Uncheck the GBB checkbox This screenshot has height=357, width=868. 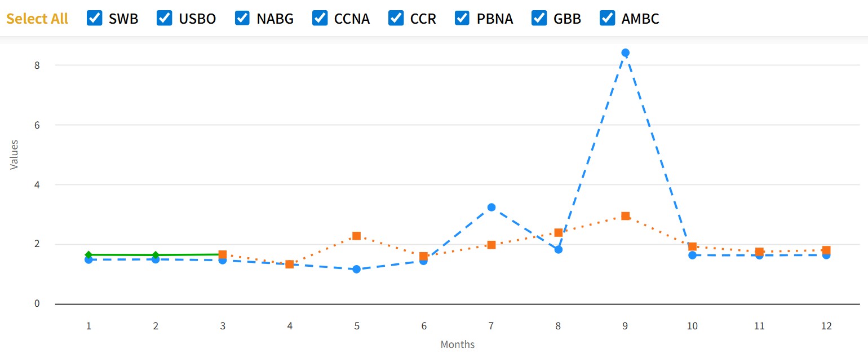[x=539, y=19]
